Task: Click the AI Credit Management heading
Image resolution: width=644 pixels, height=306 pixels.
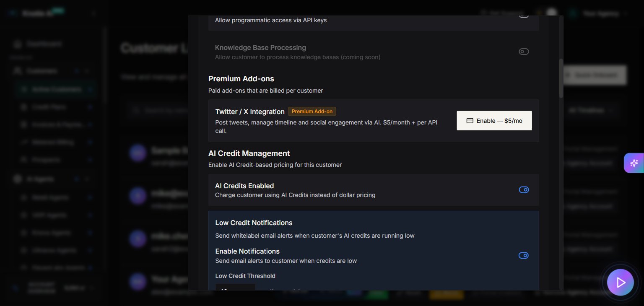Action: pyautogui.click(x=249, y=153)
